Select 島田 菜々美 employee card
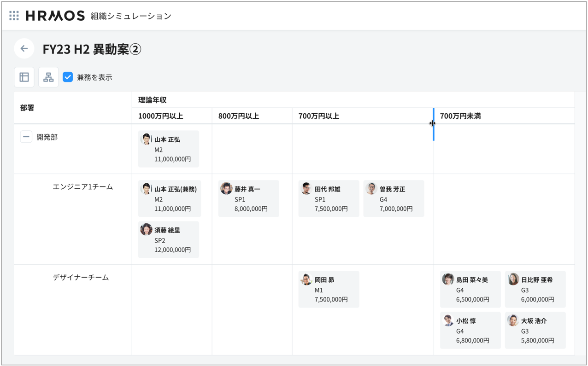Image resolution: width=588 pixels, height=366 pixels. coord(470,289)
